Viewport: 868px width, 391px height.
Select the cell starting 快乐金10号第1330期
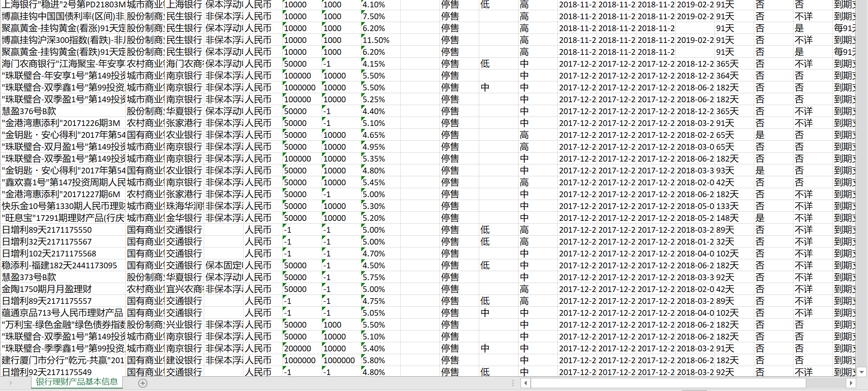[63, 206]
